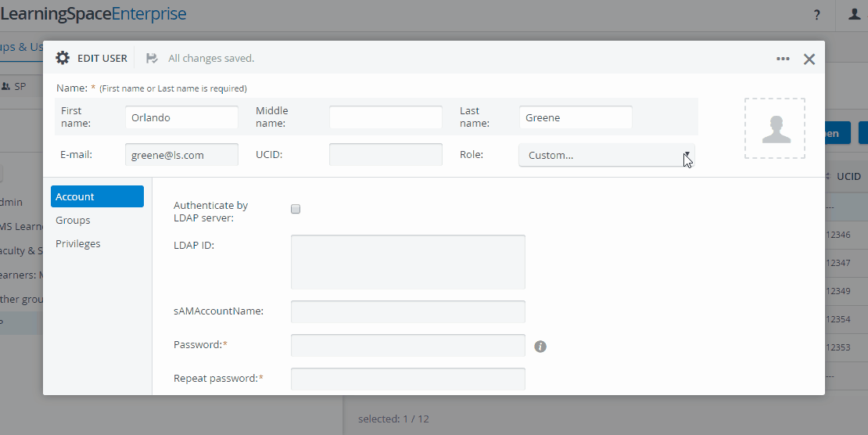Click the E-mail field greene@ls.com

click(x=181, y=155)
